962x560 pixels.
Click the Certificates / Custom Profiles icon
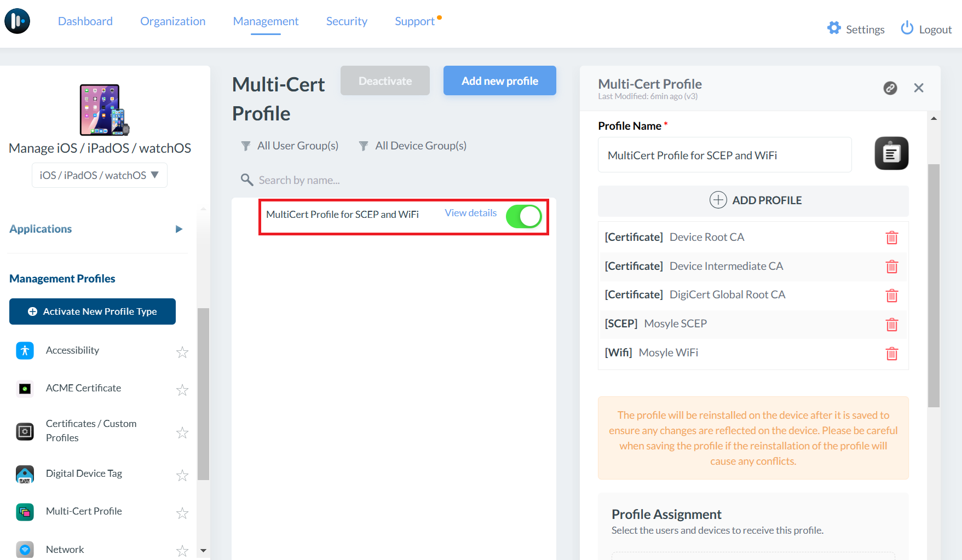click(x=25, y=431)
